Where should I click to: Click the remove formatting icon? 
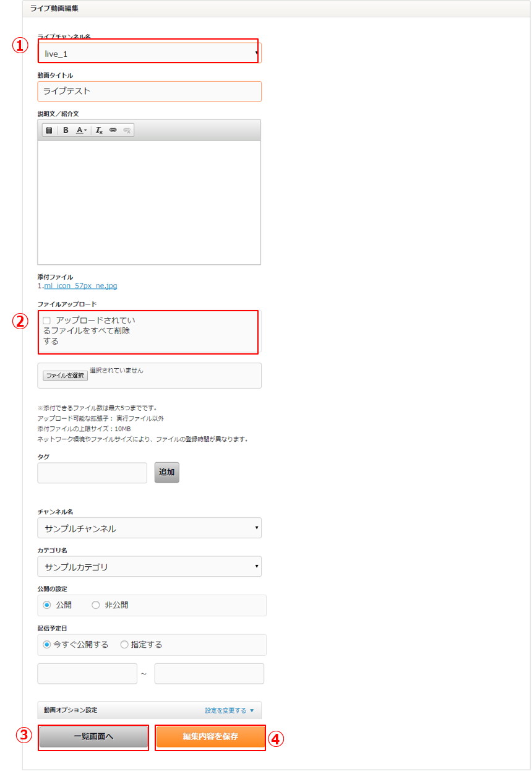[x=99, y=130]
